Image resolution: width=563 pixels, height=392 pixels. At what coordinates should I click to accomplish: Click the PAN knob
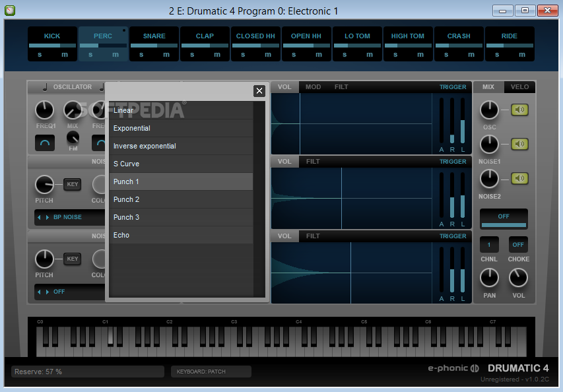(489, 278)
